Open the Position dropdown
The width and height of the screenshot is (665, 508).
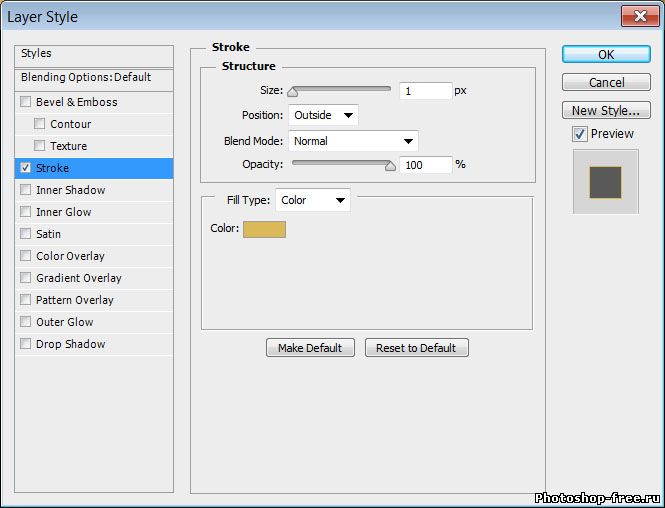tap(323, 115)
